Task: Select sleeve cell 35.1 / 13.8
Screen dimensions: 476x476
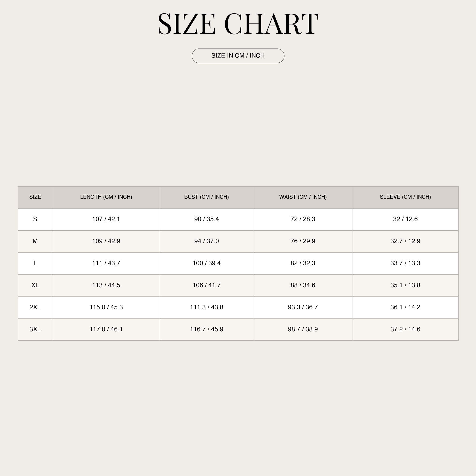Action: coord(405,285)
